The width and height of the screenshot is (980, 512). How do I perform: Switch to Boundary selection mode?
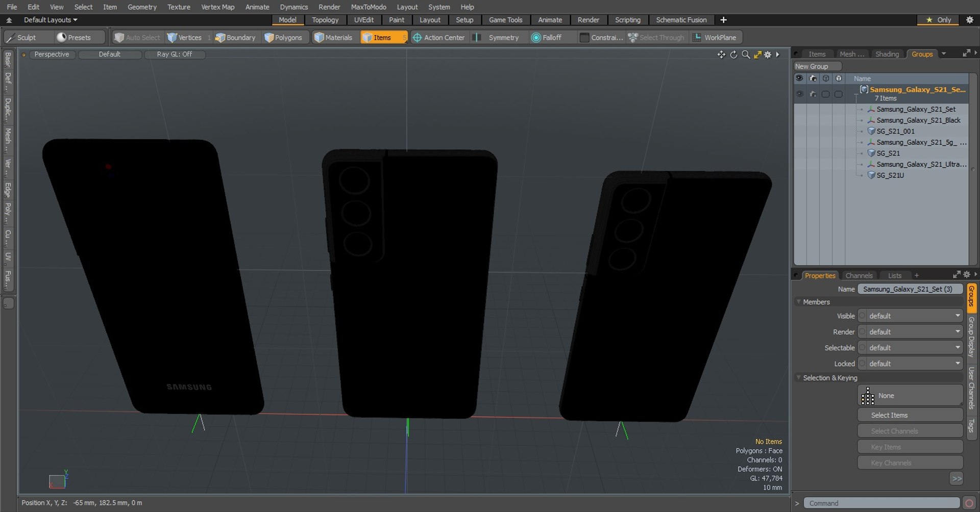pos(235,37)
